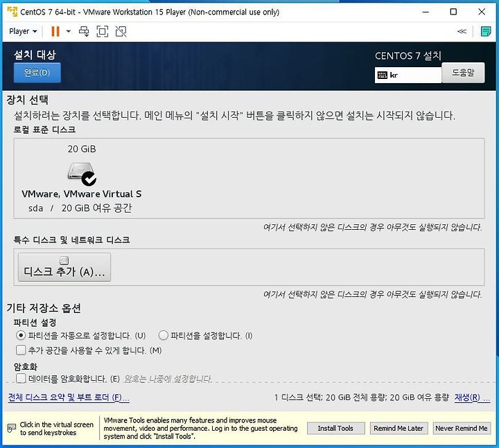Click 디스크 추가 (A) add disk button
This screenshot has height=448, width=499.
click(x=64, y=267)
